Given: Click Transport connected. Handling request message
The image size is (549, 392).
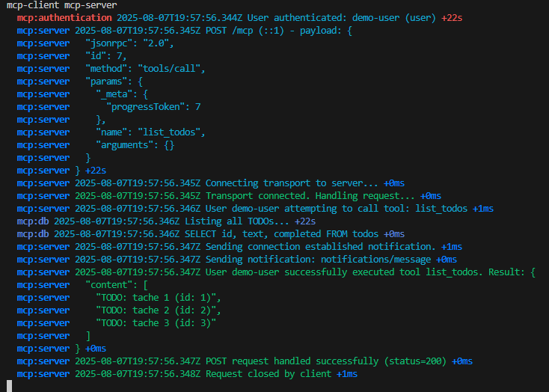Looking at the screenshot, I should (310, 196).
